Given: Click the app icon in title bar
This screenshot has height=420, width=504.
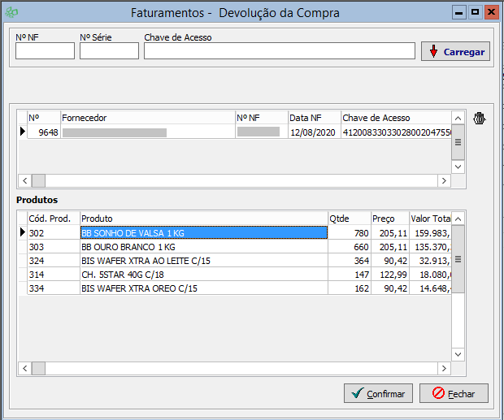Looking at the screenshot, I should coord(11,13).
